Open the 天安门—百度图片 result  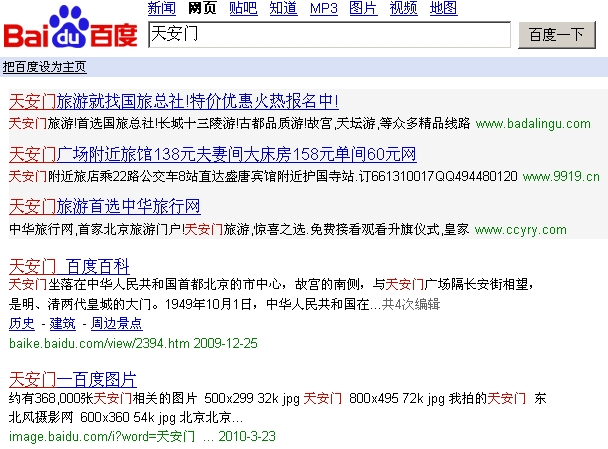click(x=73, y=380)
